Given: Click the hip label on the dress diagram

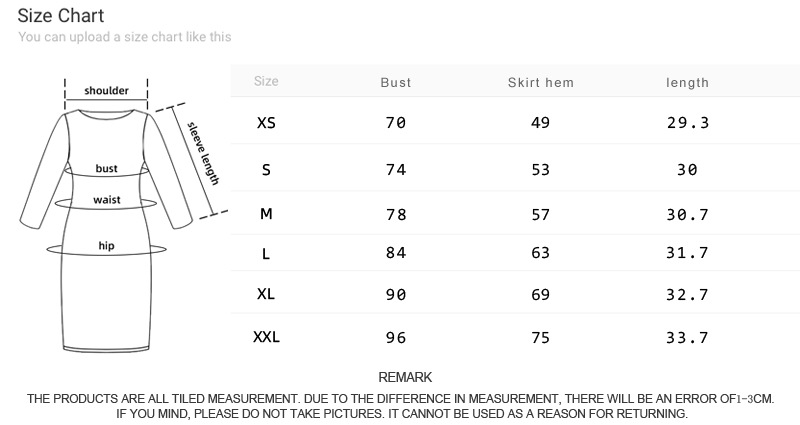Looking at the screenshot, I should coord(107,245).
